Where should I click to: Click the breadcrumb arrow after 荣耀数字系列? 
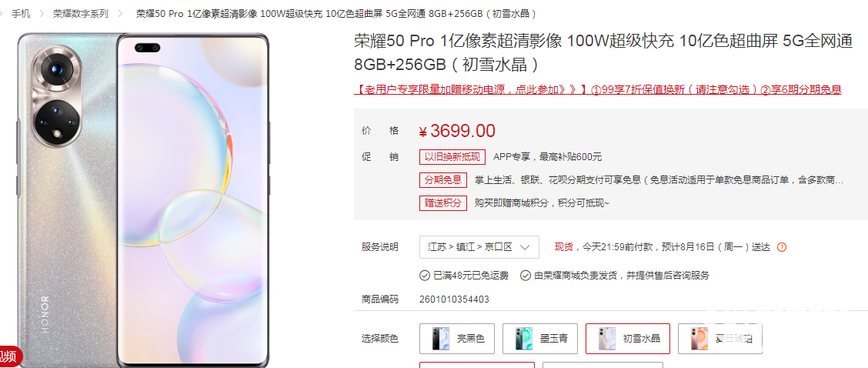pos(119,13)
